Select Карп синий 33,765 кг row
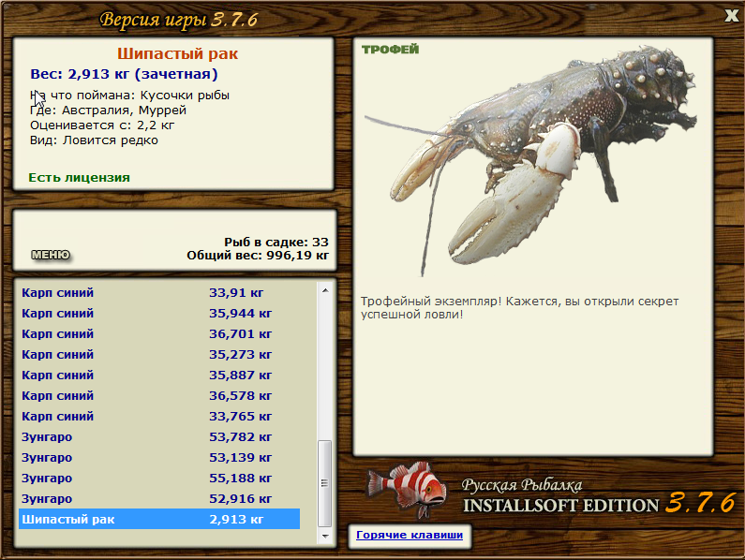The width and height of the screenshot is (745, 560). click(x=159, y=417)
